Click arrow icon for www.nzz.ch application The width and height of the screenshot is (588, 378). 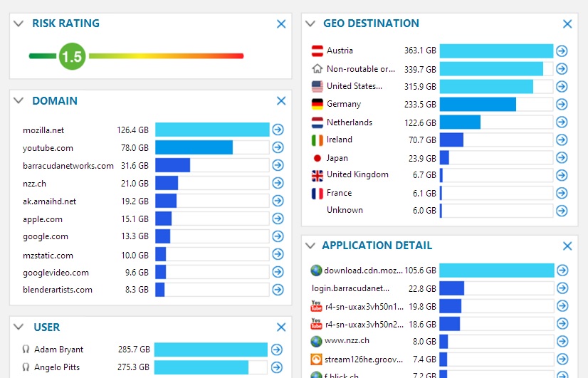click(x=562, y=342)
